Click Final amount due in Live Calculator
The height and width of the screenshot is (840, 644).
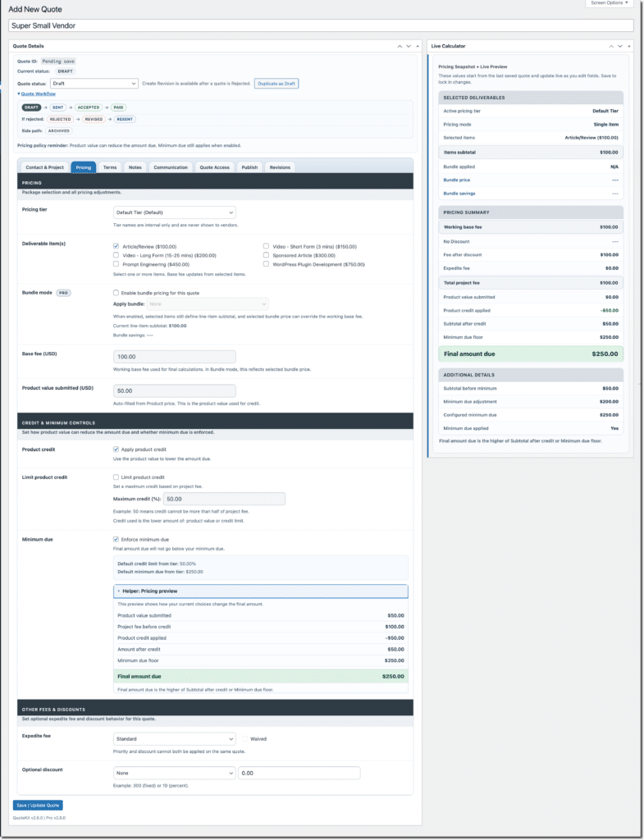[x=531, y=354]
